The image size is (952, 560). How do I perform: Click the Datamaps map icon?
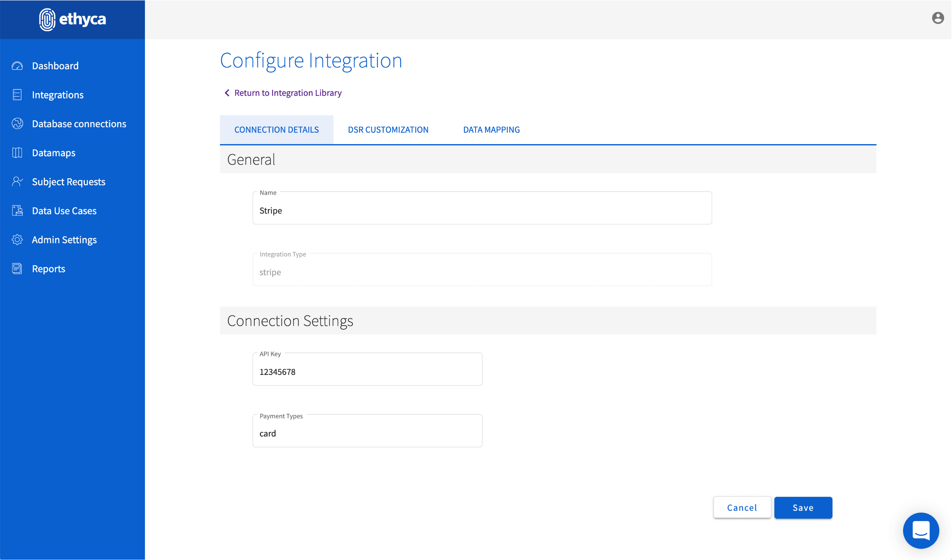click(17, 153)
